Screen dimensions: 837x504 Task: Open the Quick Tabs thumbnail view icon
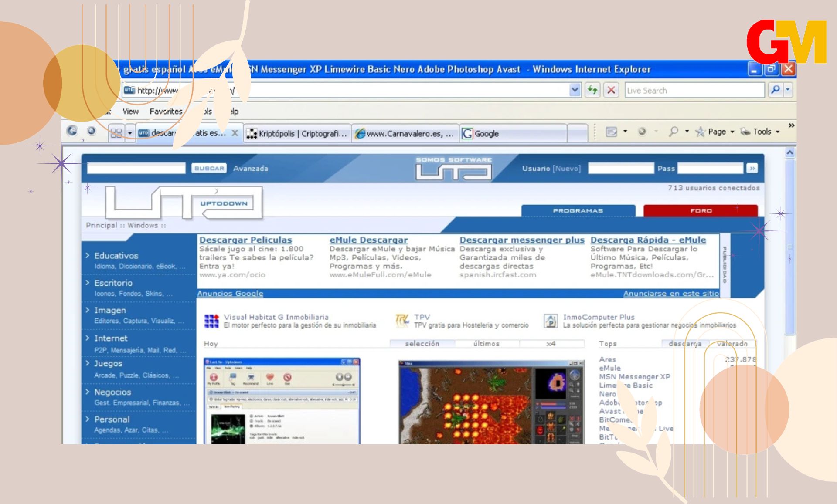(x=116, y=133)
